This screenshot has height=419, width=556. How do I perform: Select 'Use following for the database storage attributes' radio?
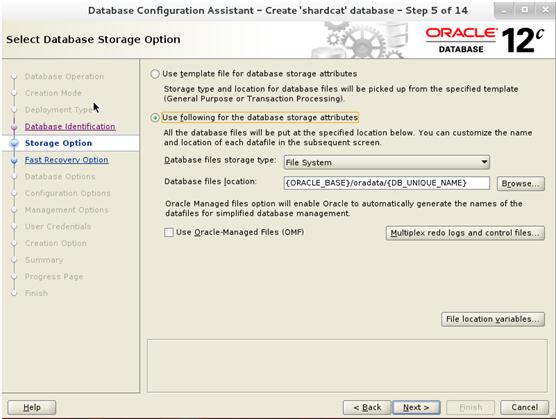point(155,117)
